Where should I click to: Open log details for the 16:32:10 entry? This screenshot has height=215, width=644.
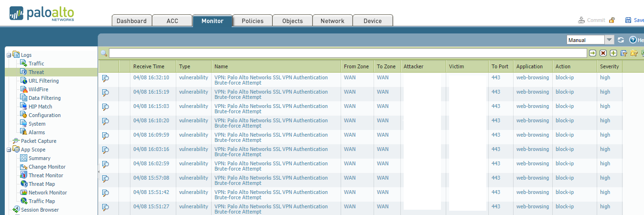[106, 78]
